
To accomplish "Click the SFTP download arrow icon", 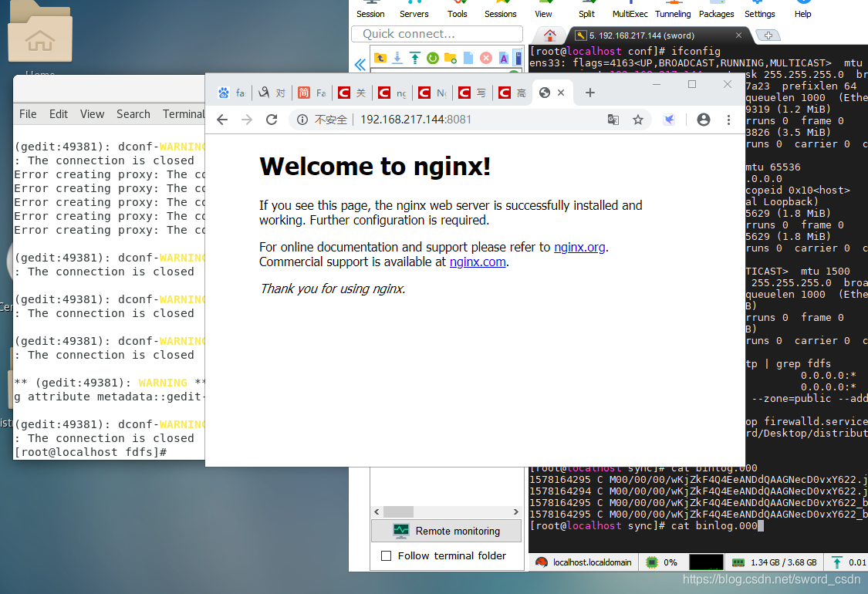I will 397,58.
